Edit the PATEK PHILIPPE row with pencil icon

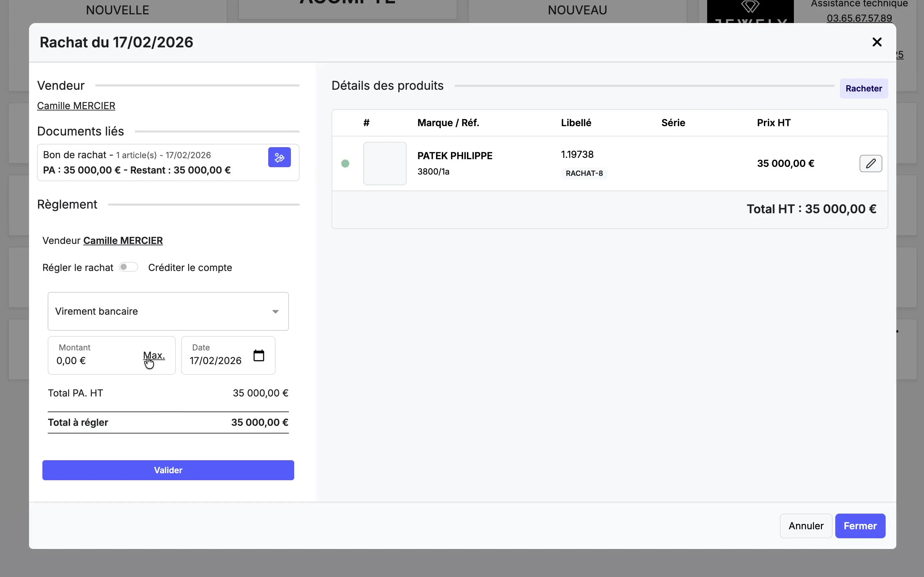(x=871, y=163)
